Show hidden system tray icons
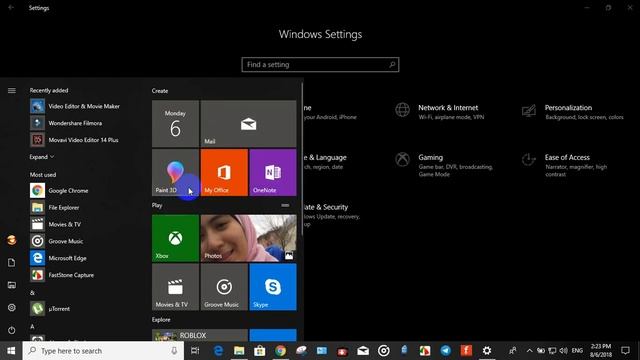 pyautogui.click(x=529, y=351)
